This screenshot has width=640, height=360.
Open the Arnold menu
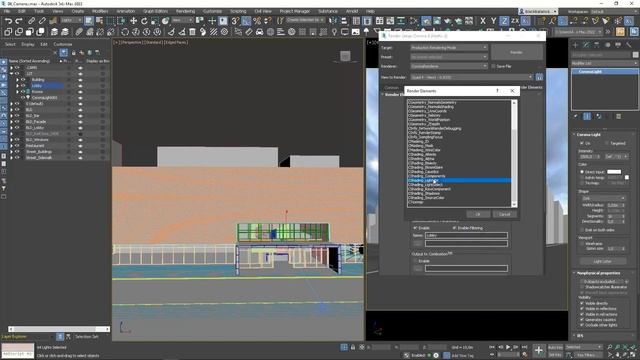(x=352, y=11)
